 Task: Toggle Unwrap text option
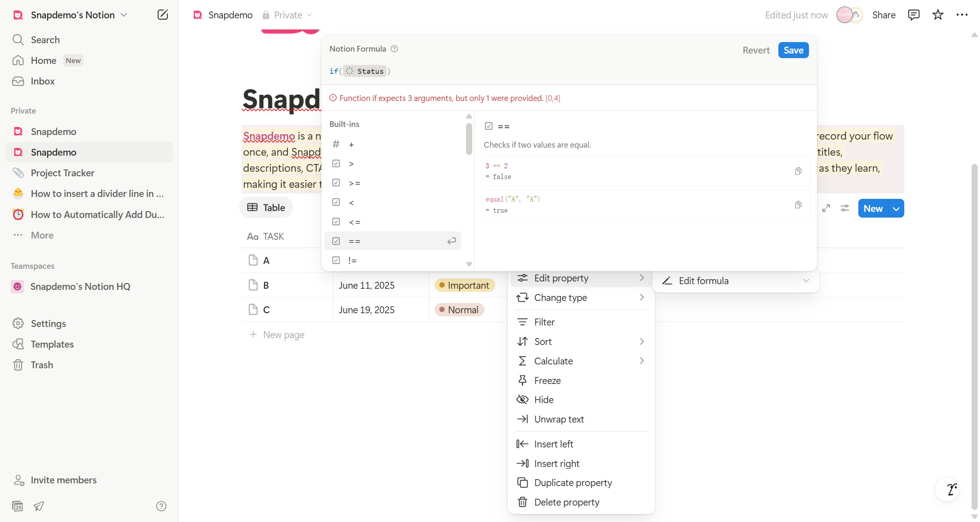tap(580, 419)
